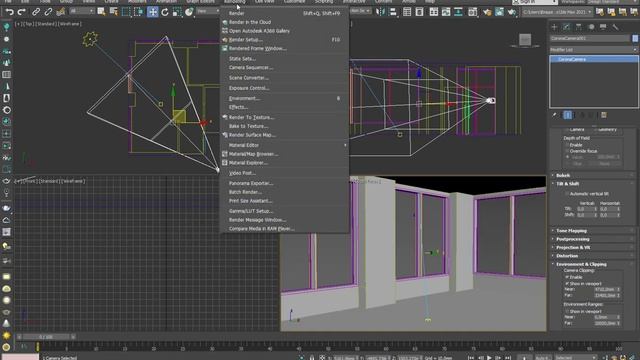Screen dimensions: 640x360
Task: Click the Unlink selection chain icon
Action: tap(48, 11)
